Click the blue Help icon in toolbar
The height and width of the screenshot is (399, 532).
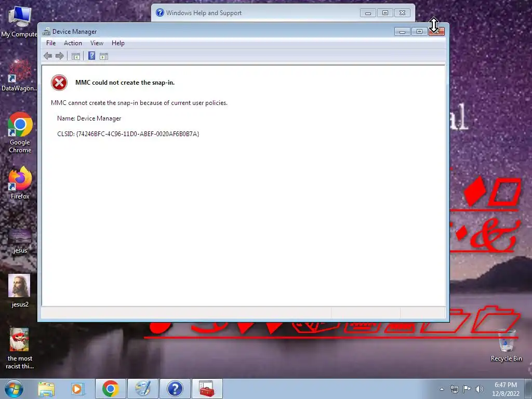click(x=91, y=56)
